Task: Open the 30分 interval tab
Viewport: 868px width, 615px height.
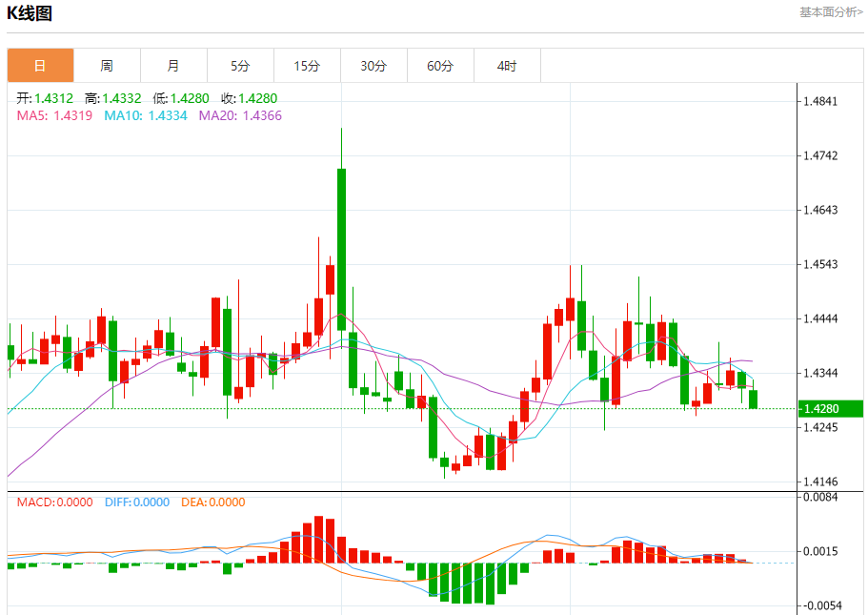Action: [373, 66]
